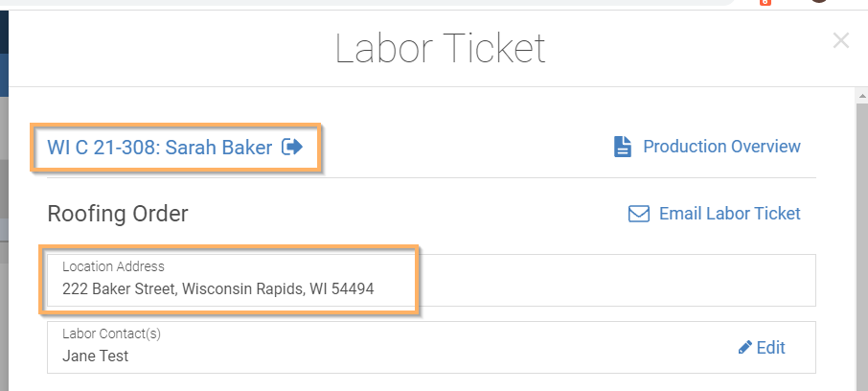Click the envelope icon for emailing ticket
Image resolution: width=868 pixels, height=391 pixels.
(x=639, y=214)
